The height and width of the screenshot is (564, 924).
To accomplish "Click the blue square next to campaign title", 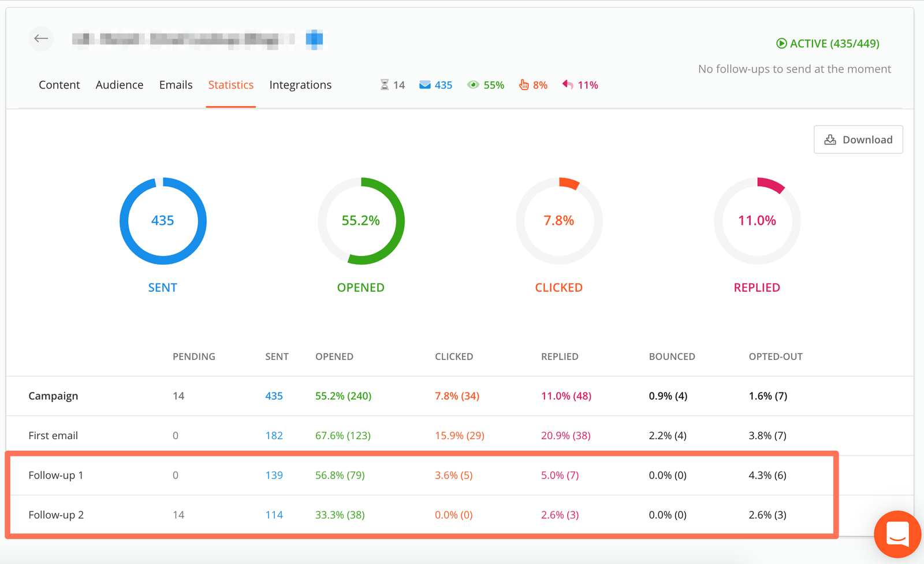I will tap(314, 39).
